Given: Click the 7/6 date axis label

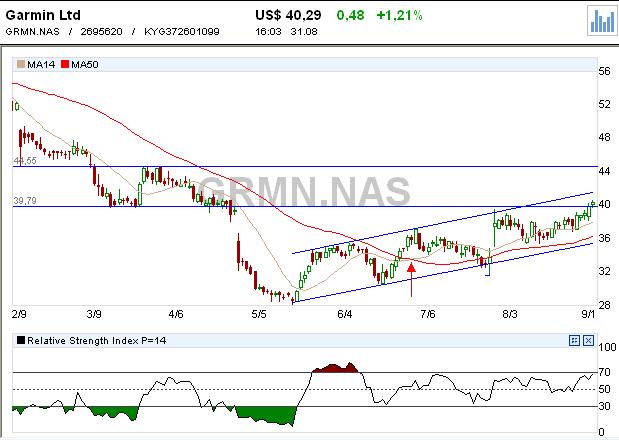Looking at the screenshot, I should [x=428, y=314].
